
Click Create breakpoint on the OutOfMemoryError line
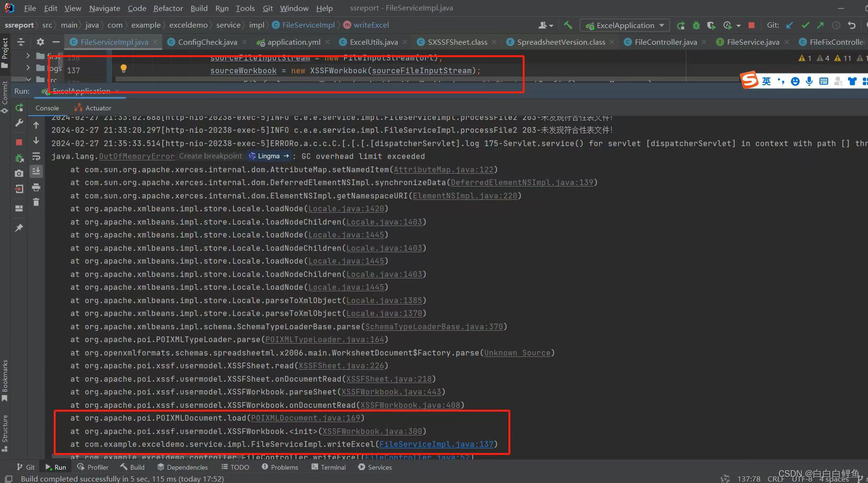click(x=210, y=156)
